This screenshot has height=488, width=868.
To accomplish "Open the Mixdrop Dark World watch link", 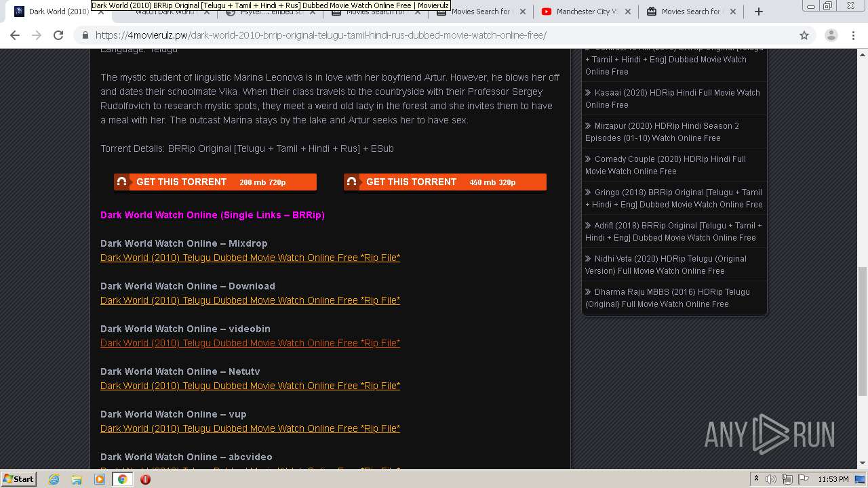I will pyautogui.click(x=250, y=258).
